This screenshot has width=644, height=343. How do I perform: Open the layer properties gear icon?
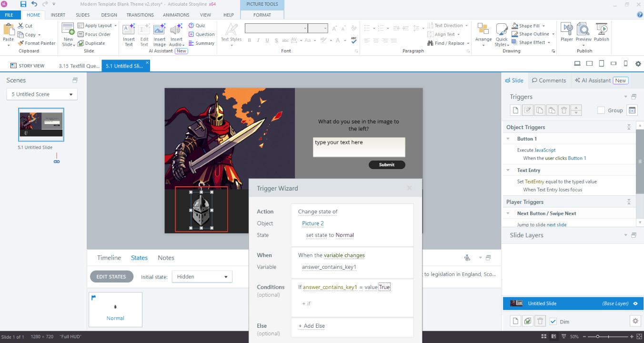point(635,321)
